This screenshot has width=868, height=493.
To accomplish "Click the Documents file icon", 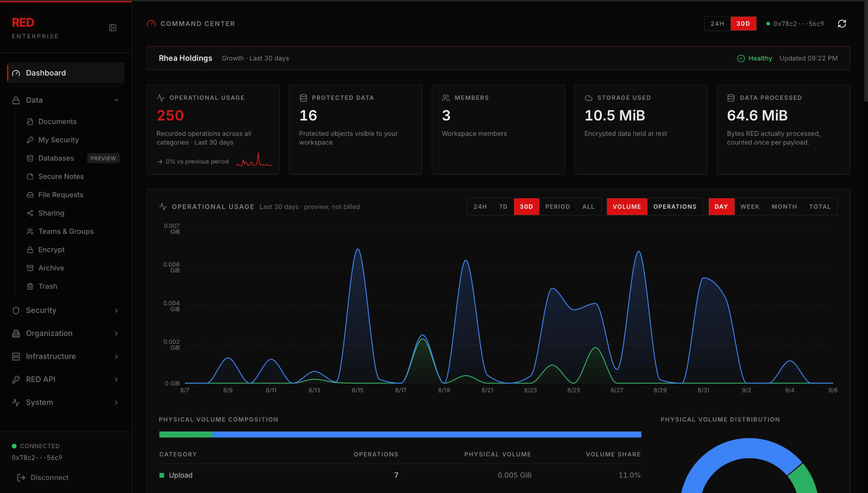I will (x=30, y=122).
